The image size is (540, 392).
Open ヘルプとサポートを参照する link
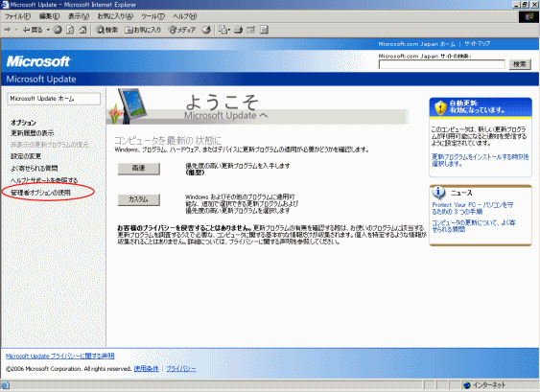click(44, 180)
